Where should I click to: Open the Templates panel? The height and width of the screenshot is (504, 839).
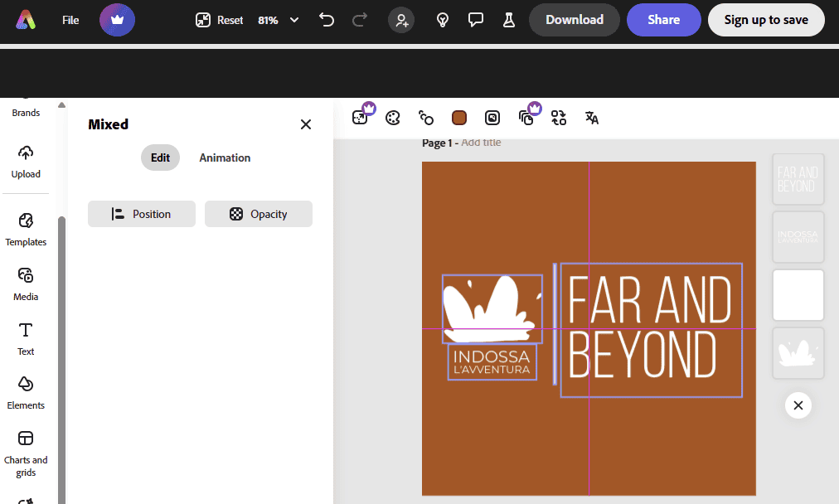[26, 230]
